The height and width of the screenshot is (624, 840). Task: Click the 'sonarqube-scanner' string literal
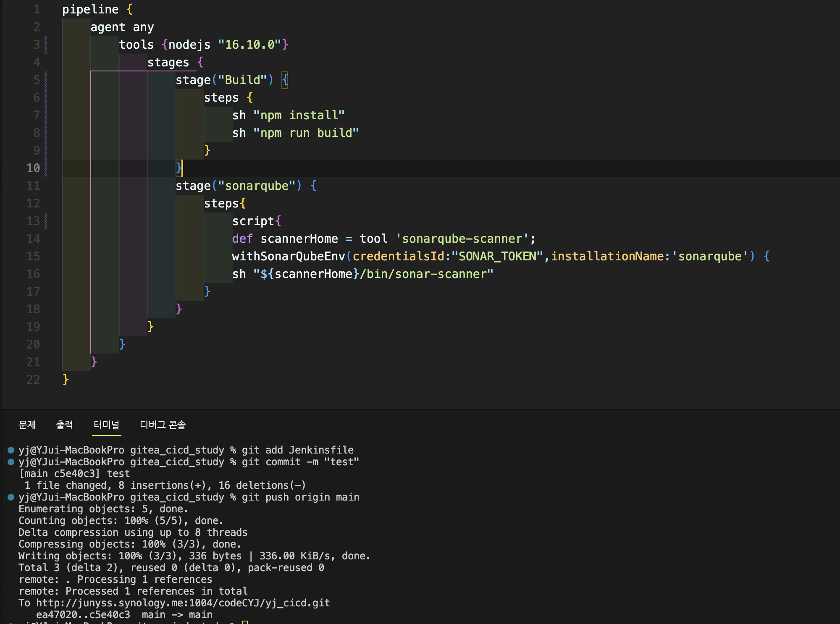tap(462, 239)
